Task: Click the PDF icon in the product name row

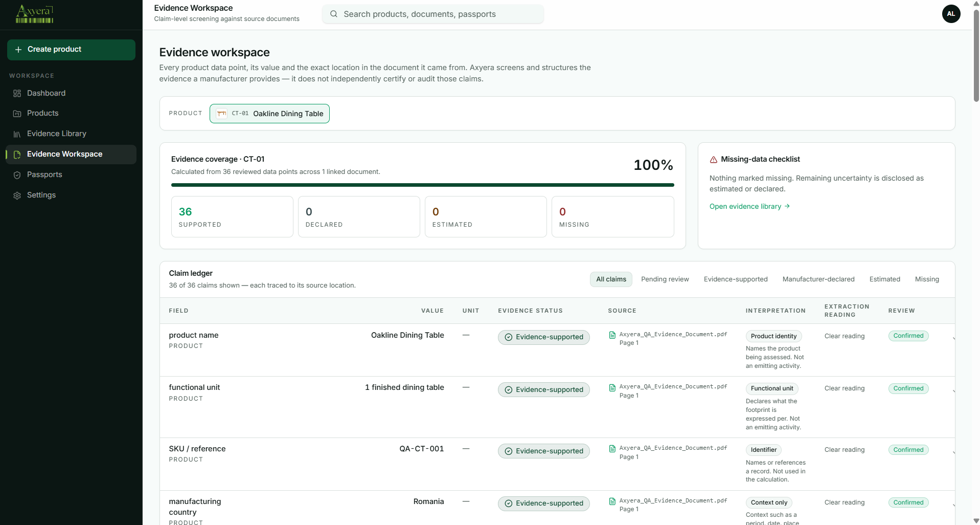Action: (x=612, y=335)
